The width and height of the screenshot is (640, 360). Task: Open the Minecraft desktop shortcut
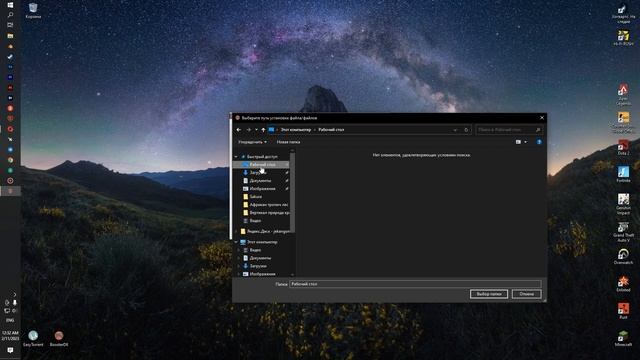coord(623,339)
